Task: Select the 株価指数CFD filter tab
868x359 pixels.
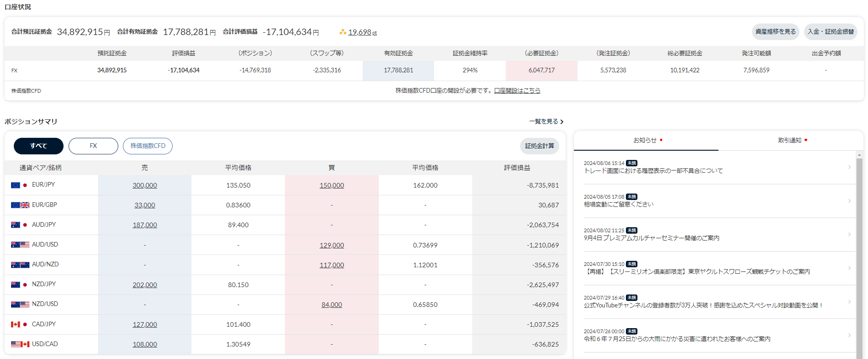Action: (x=148, y=146)
